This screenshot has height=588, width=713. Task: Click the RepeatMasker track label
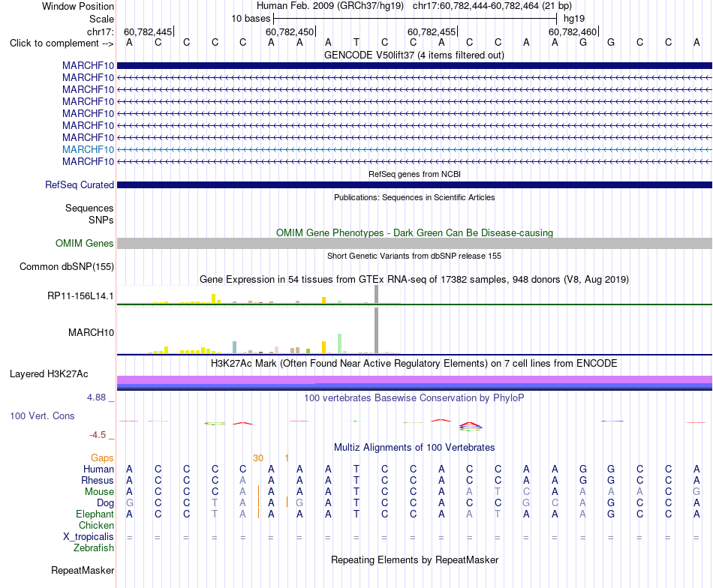coord(83,570)
